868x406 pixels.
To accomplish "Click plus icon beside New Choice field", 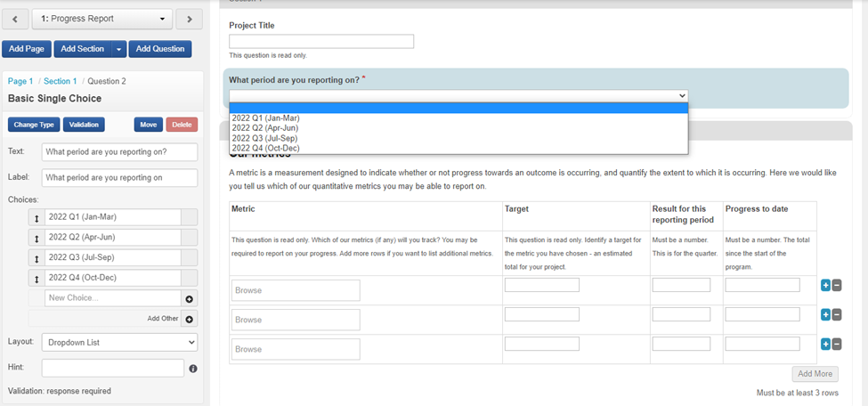I will (189, 299).
